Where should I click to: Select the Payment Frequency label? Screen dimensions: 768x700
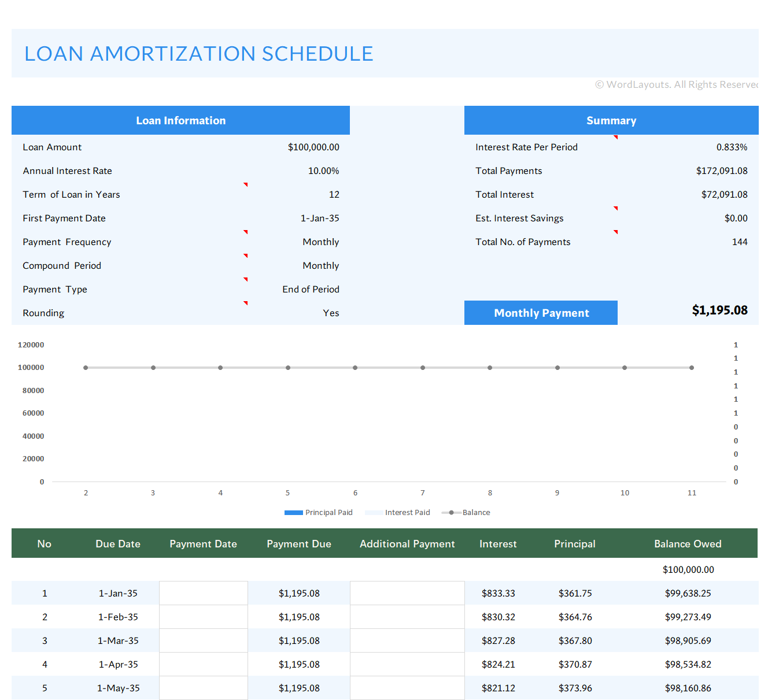[x=67, y=242]
